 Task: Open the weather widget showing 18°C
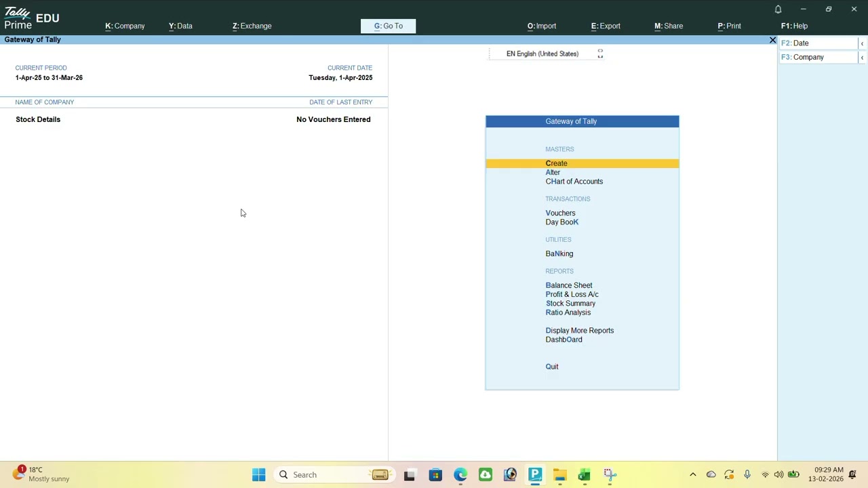41,474
